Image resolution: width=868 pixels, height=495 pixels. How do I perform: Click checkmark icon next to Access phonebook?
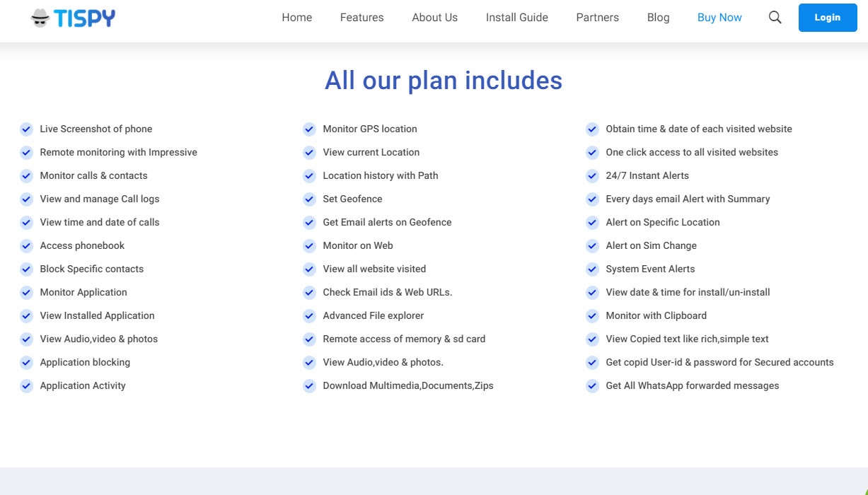(x=26, y=245)
